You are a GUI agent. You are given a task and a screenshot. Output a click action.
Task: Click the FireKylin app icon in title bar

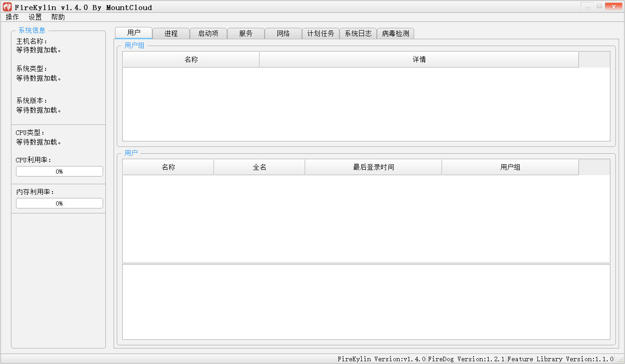pyautogui.click(x=7, y=7)
